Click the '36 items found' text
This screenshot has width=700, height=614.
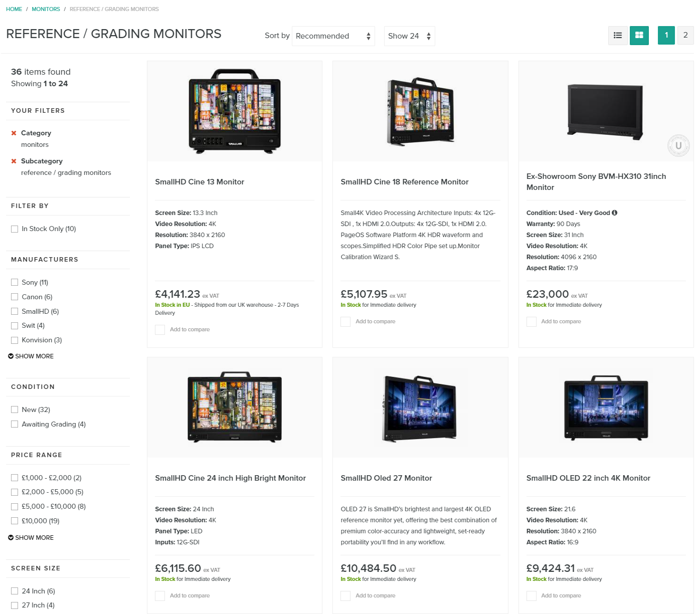pyautogui.click(x=41, y=72)
